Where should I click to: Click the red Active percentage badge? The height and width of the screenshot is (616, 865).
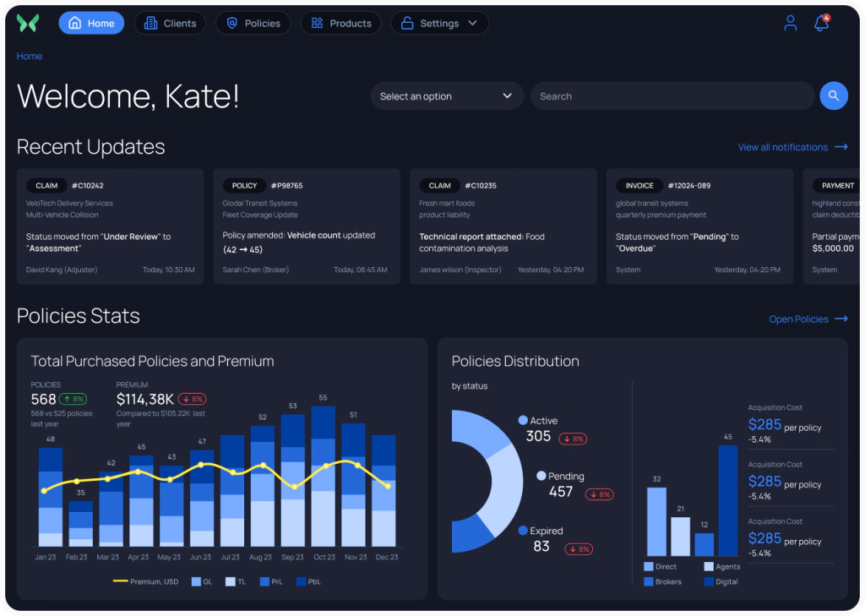(x=572, y=439)
